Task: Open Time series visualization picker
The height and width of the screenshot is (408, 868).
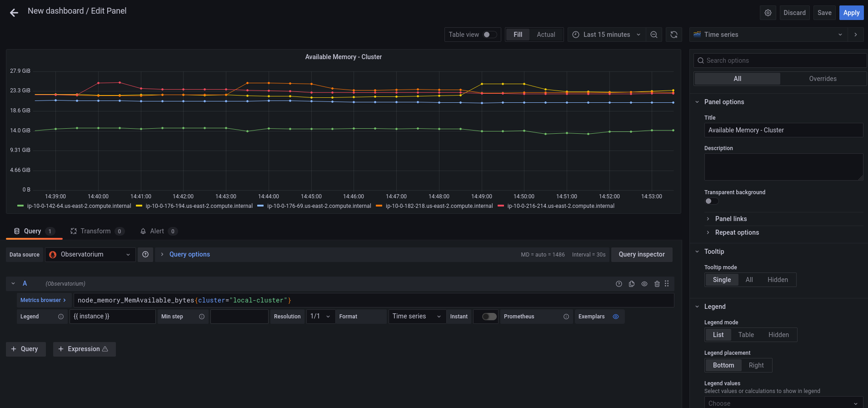Action: tap(768, 35)
